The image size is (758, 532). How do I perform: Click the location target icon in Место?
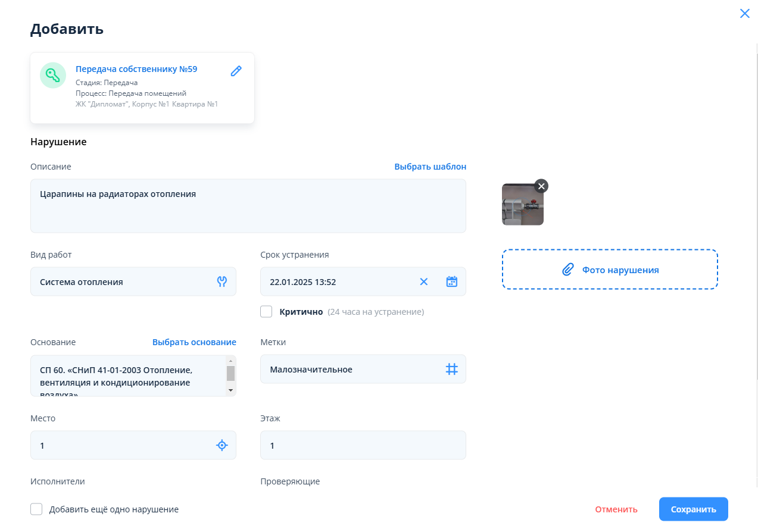point(222,445)
